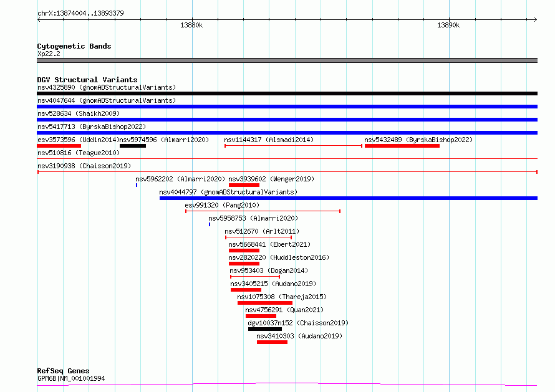Open variant nsv2820220 (Huddleston2016) label
The width and height of the screenshot is (555, 392).
[x=279, y=257]
